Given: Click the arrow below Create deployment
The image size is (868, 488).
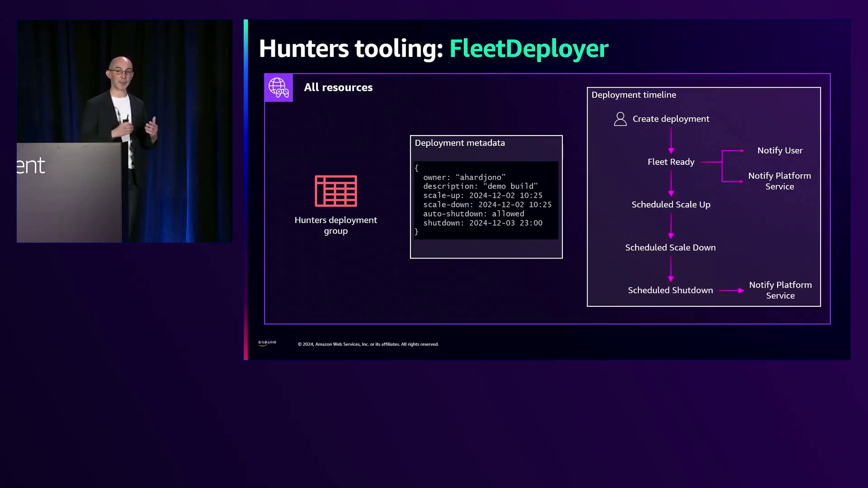Looking at the screenshot, I should tap(671, 141).
